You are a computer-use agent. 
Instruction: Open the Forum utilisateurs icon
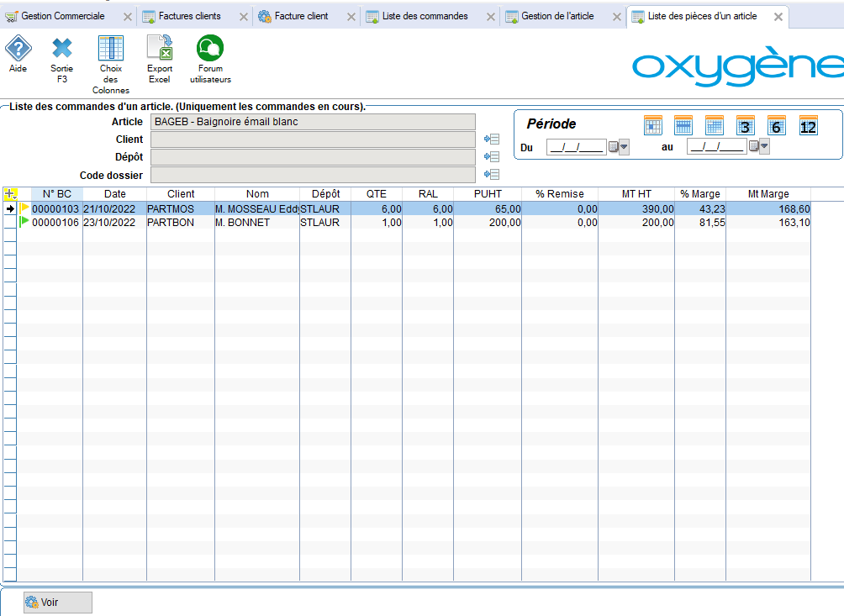pyautogui.click(x=209, y=50)
